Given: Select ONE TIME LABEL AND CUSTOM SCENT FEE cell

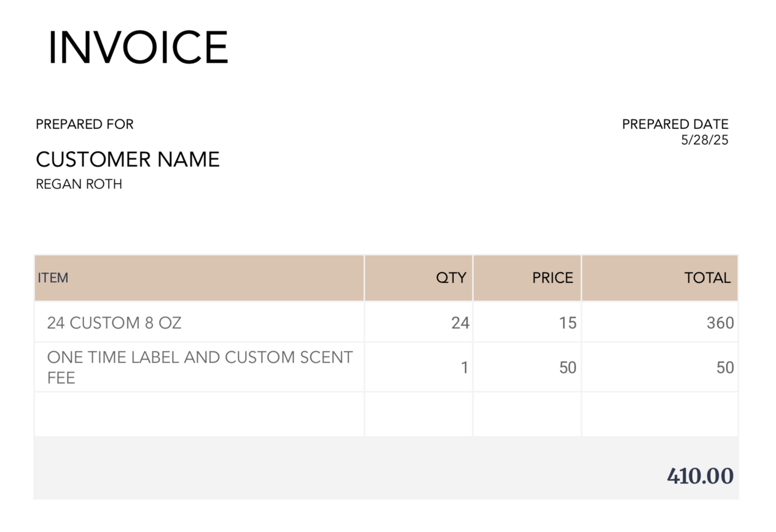Looking at the screenshot, I should pos(199,367).
